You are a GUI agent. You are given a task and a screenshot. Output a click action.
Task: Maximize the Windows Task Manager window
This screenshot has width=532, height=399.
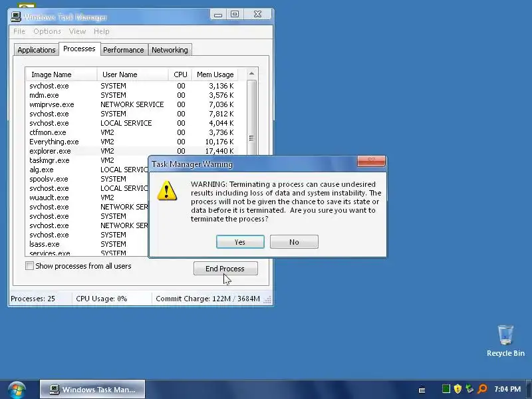235,14
